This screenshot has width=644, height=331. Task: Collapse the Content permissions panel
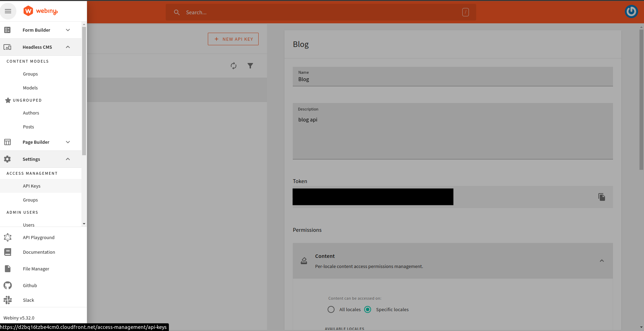click(x=602, y=261)
